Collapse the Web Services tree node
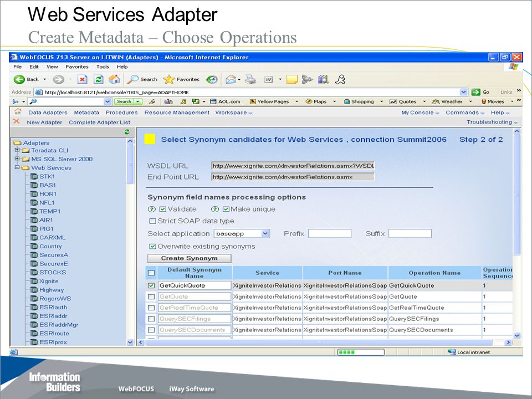The image size is (532, 399). tap(17, 167)
